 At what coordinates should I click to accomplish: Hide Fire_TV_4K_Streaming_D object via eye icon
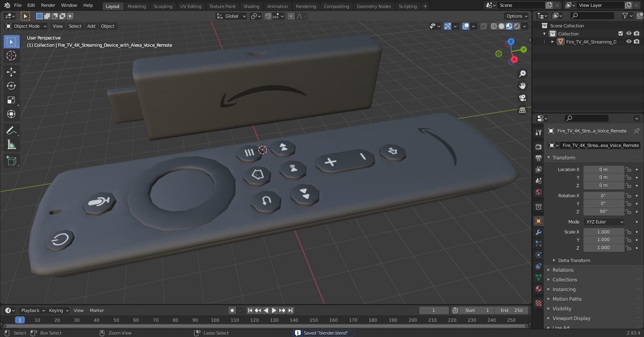tap(629, 41)
